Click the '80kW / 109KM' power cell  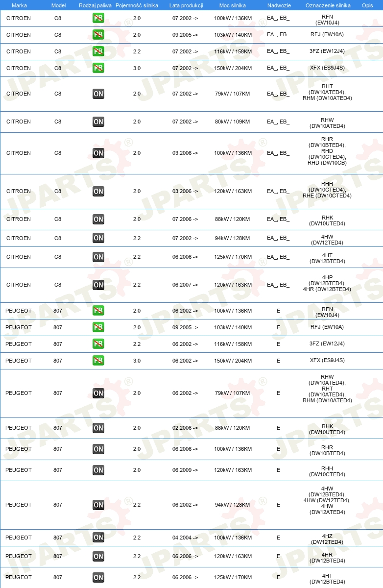tap(233, 122)
